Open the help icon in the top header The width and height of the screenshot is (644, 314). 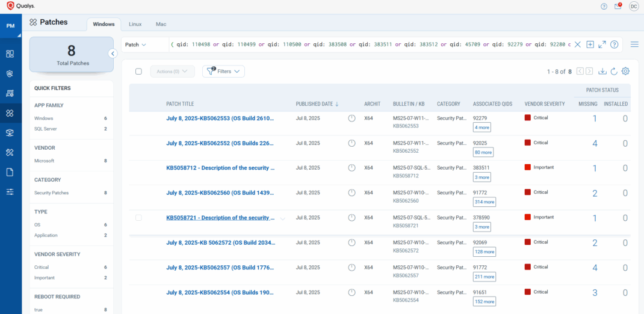(x=604, y=6)
